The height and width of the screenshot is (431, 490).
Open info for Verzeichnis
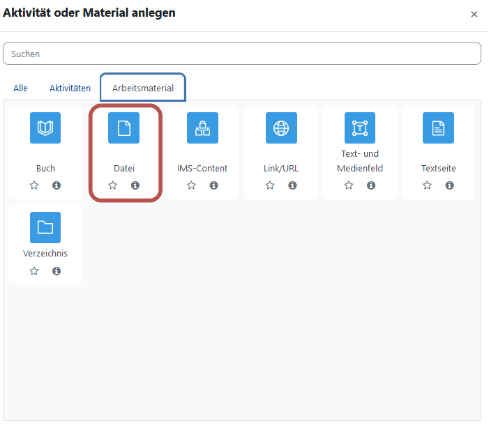coord(56,271)
